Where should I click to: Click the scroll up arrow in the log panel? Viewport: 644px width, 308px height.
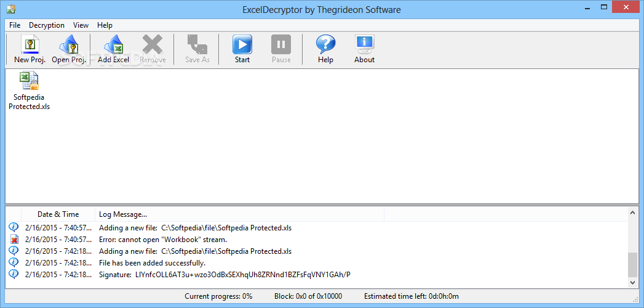click(x=632, y=212)
